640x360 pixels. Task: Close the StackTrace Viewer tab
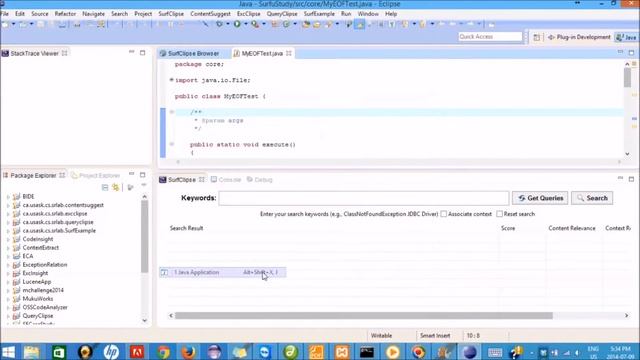tap(64, 53)
